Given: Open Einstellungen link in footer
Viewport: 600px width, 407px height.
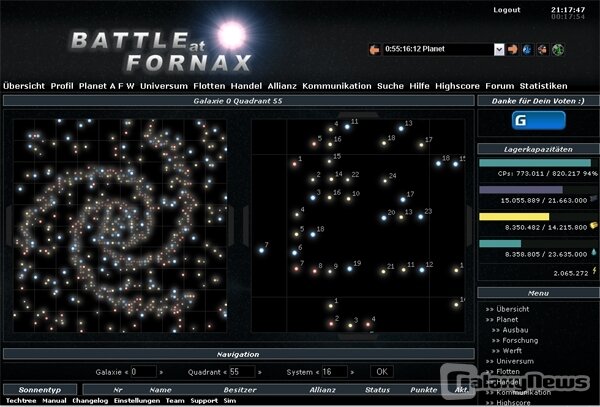Looking at the screenshot, I should point(137,400).
